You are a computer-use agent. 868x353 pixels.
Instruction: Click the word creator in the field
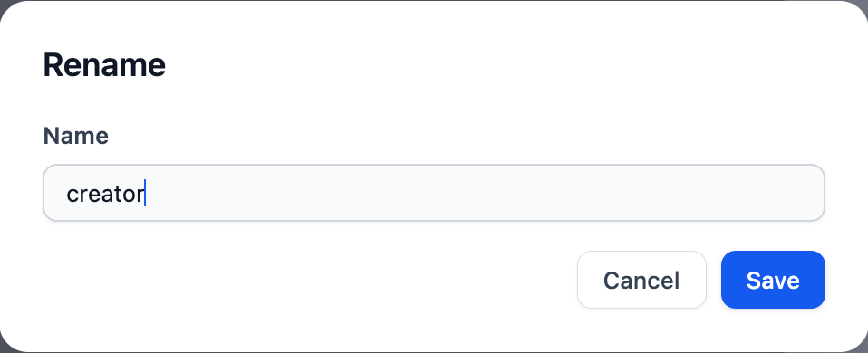point(105,195)
